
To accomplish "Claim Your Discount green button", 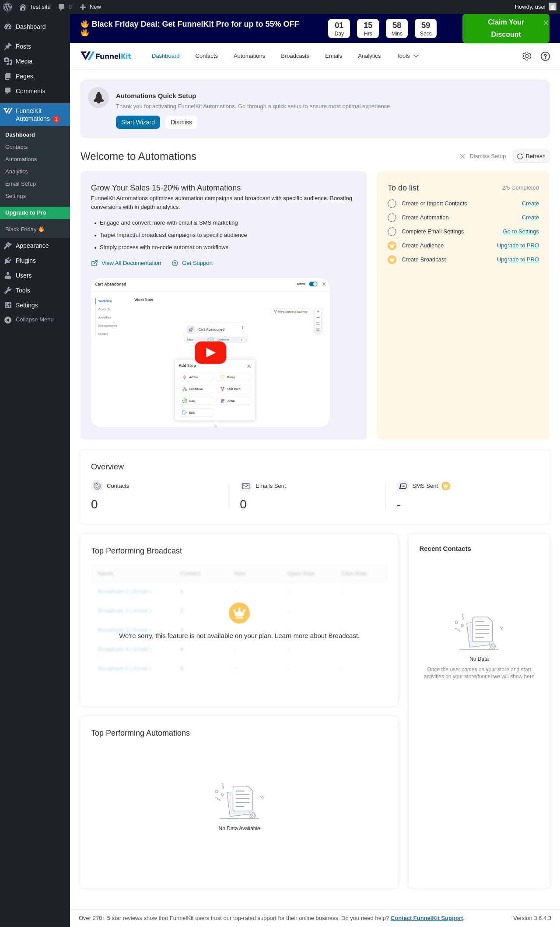I will [x=506, y=28].
